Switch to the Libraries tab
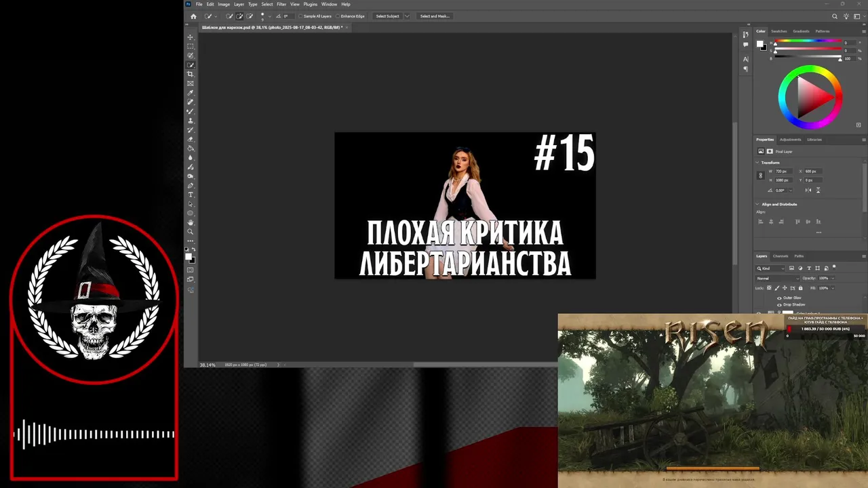 (x=814, y=140)
